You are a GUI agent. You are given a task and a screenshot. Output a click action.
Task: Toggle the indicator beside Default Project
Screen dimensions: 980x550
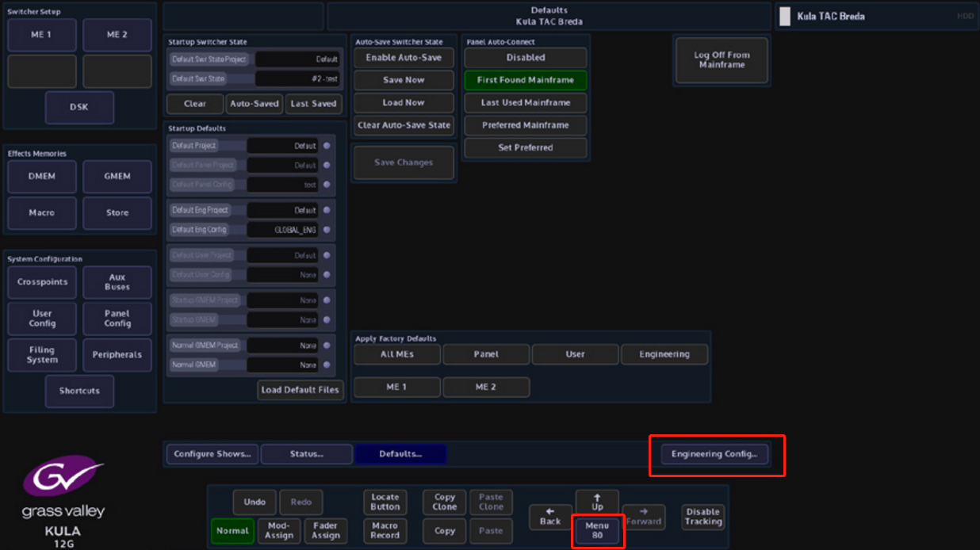coord(327,146)
